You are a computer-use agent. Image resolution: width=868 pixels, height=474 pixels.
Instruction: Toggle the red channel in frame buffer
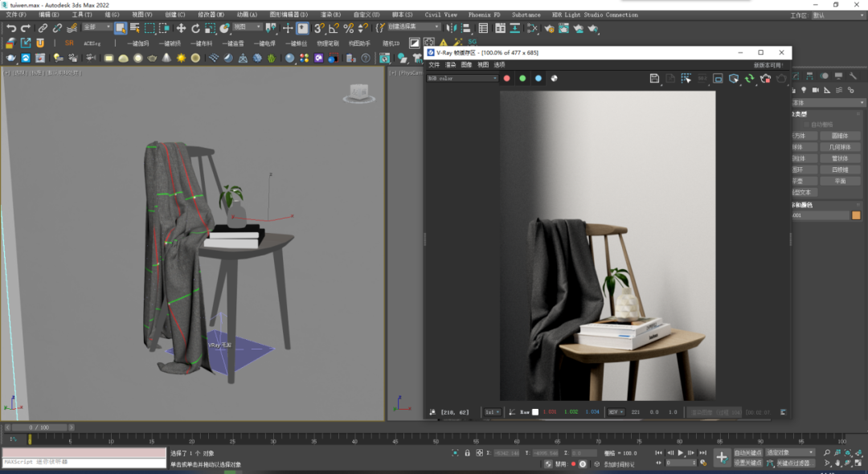pyautogui.click(x=506, y=79)
